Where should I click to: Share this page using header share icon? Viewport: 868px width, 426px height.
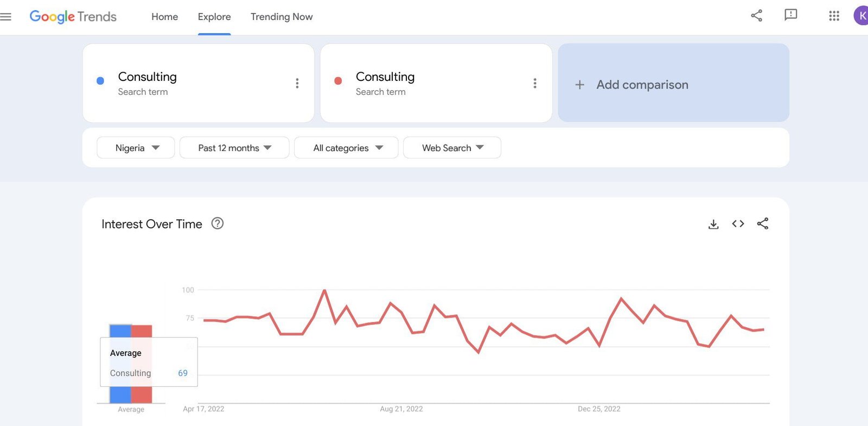756,16
